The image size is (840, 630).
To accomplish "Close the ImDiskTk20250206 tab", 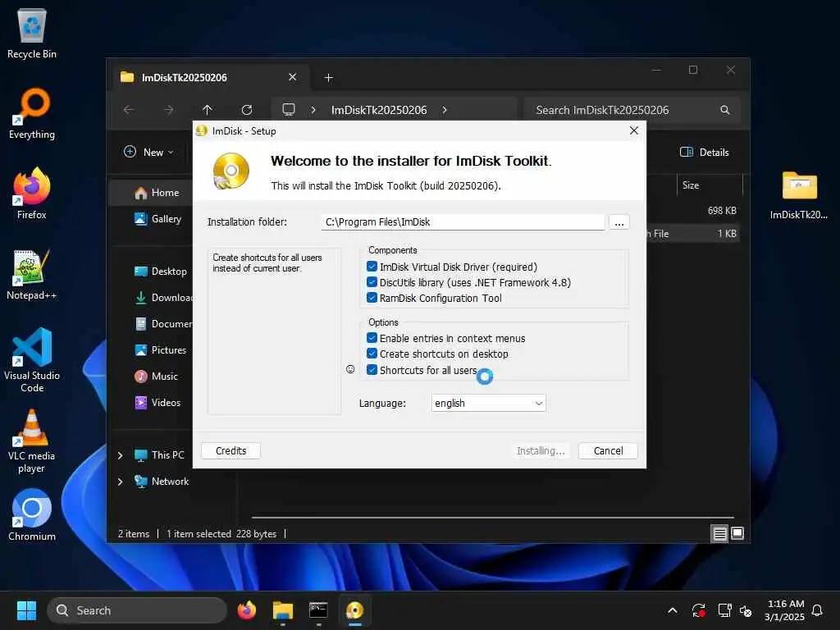I will pyautogui.click(x=293, y=77).
